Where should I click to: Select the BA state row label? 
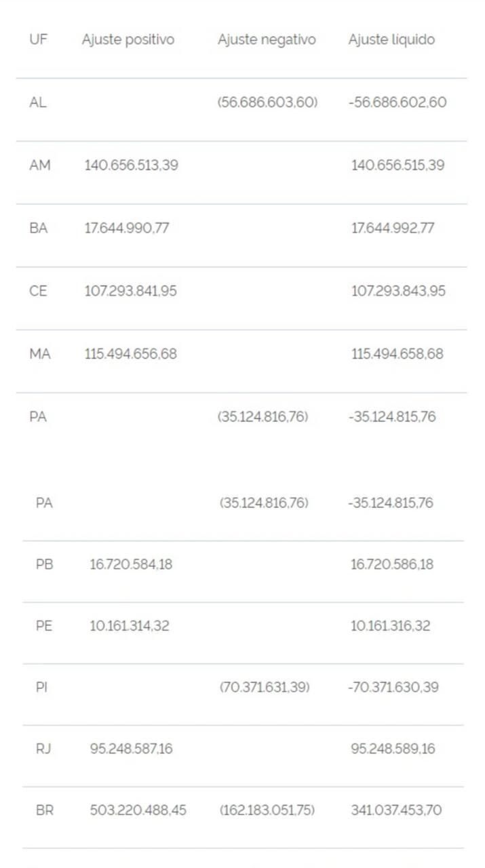[39, 228]
